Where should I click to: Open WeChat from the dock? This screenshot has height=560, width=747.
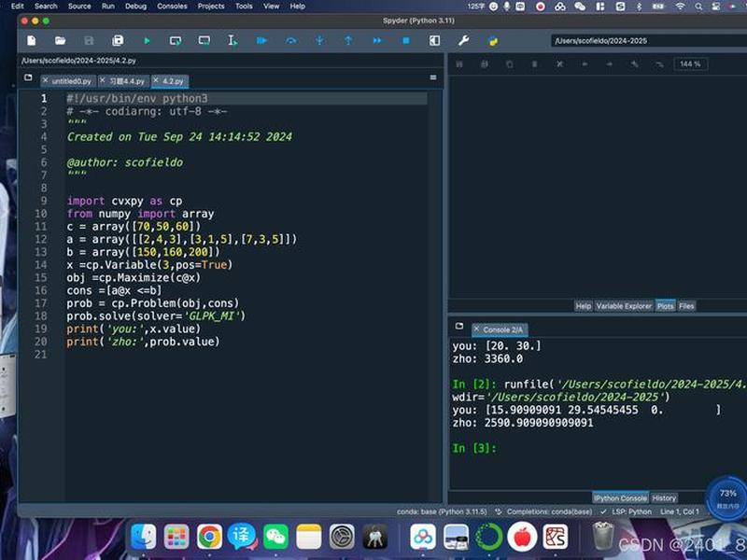click(x=275, y=537)
